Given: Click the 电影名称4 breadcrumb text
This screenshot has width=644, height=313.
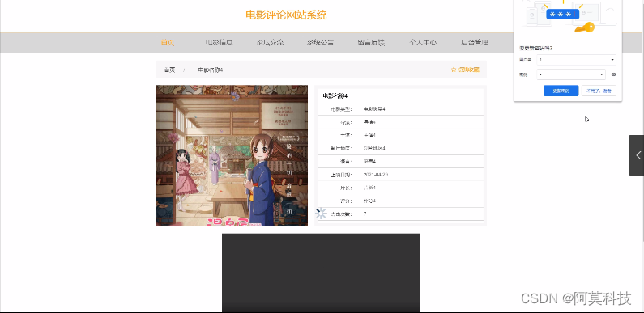Looking at the screenshot, I should tap(211, 70).
